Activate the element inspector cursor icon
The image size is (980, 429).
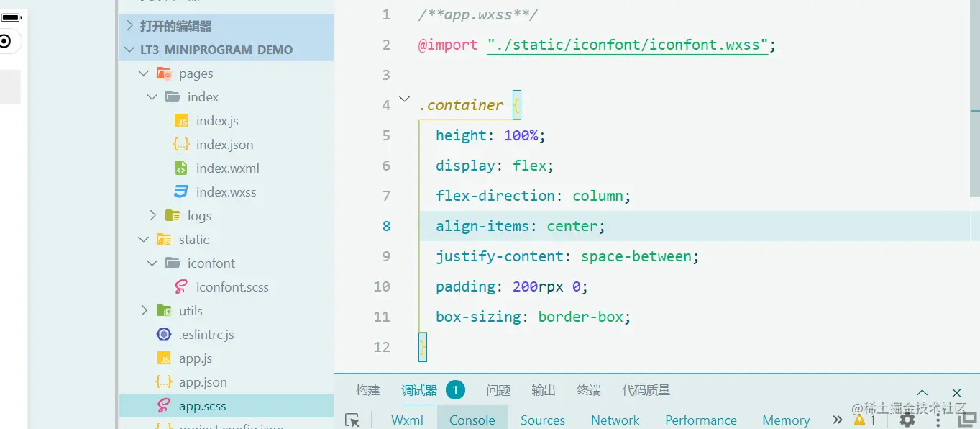tap(352, 420)
